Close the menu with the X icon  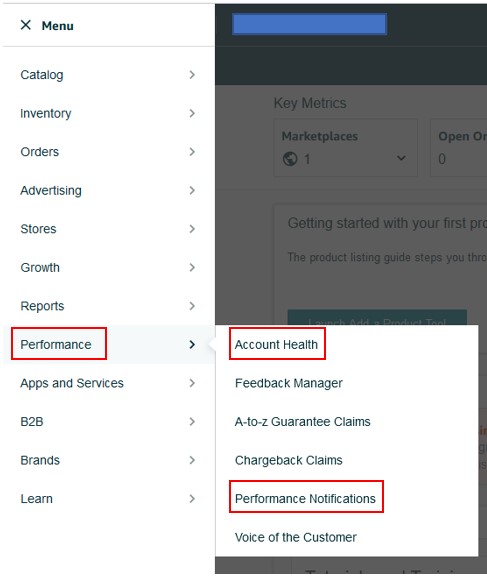(x=26, y=25)
